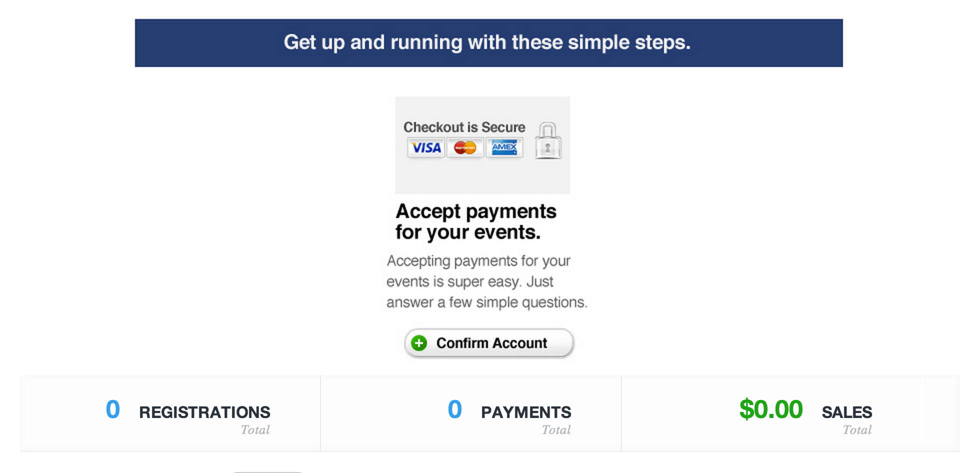
Task: Click the MasterCard logo icon
Action: click(465, 148)
